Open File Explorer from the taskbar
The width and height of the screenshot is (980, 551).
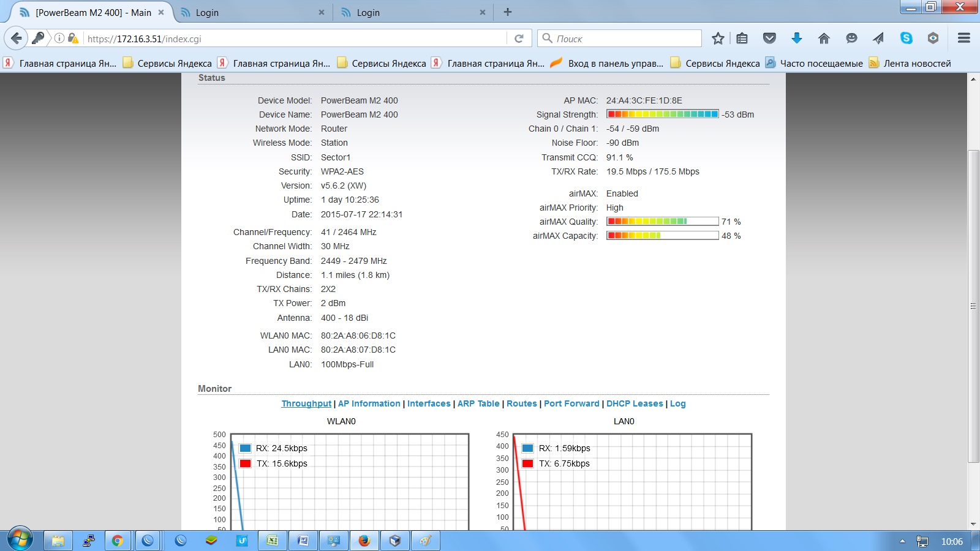(58, 541)
